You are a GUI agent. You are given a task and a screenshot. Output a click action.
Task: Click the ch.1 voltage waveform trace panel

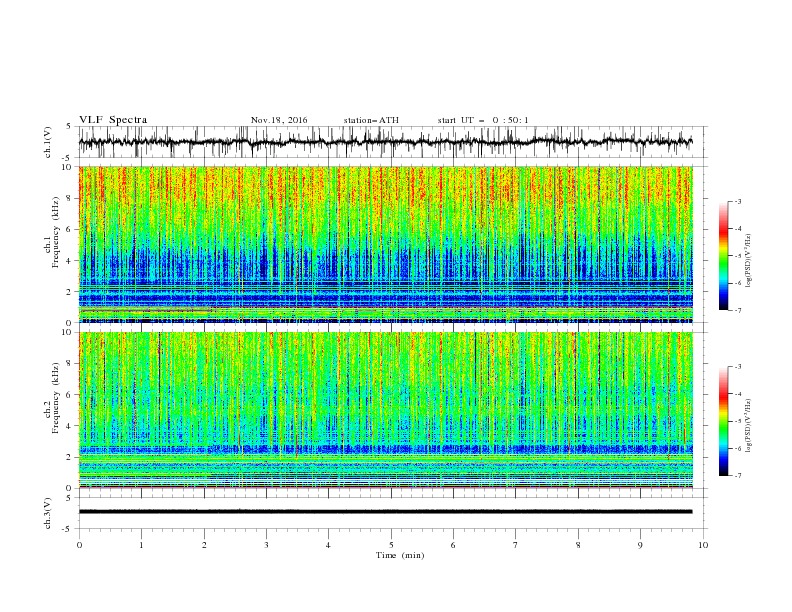(x=393, y=142)
